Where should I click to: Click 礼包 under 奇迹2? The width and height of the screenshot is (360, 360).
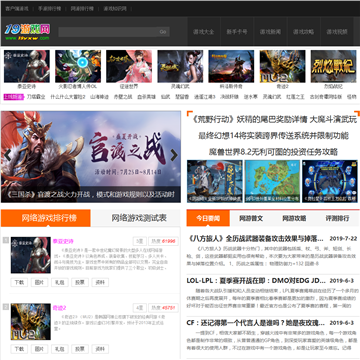[x=60, y=349]
